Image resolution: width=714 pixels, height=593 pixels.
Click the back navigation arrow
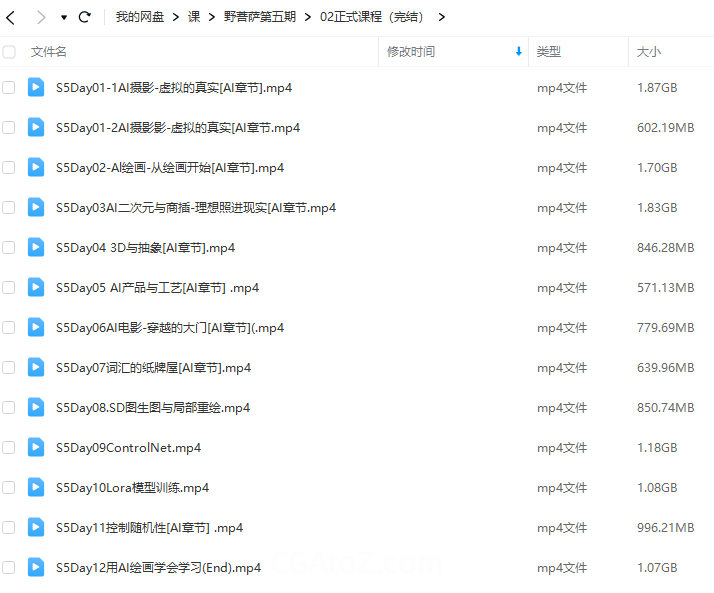pyautogui.click(x=11, y=17)
